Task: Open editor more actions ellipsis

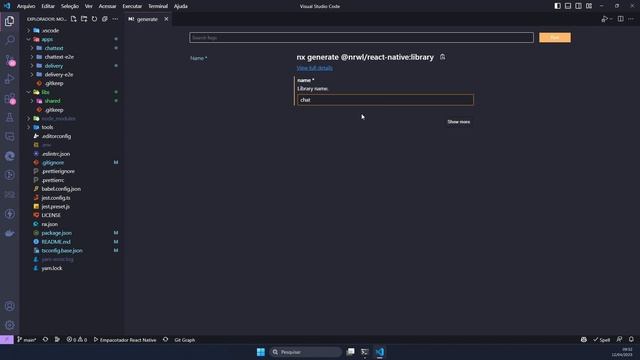Action: pyautogui.click(x=631, y=19)
